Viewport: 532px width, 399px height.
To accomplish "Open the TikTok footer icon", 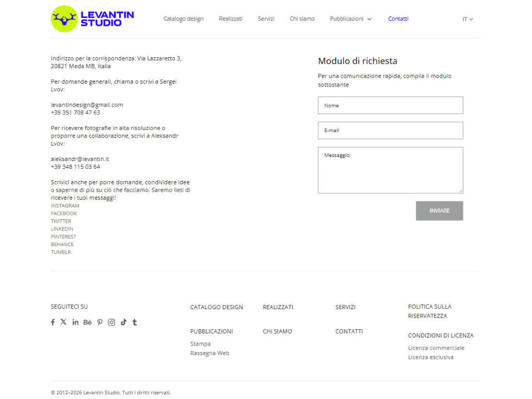I will [x=123, y=323].
